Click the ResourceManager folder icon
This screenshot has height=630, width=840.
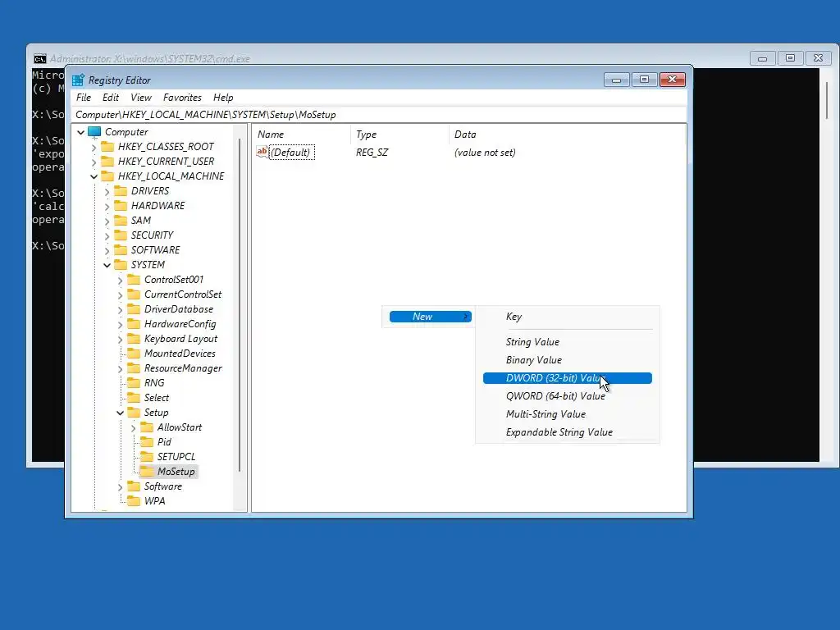click(x=134, y=368)
